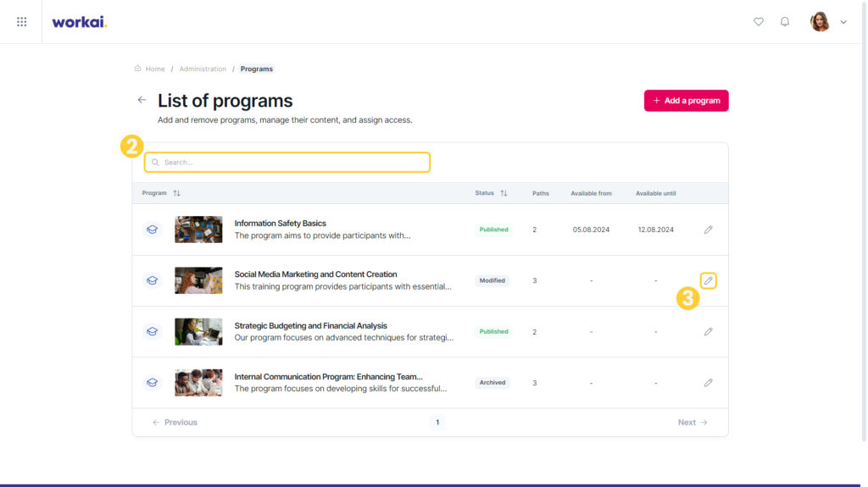This screenshot has height=487, width=868.
Task: Sort the list by Status column
Action: click(x=504, y=193)
